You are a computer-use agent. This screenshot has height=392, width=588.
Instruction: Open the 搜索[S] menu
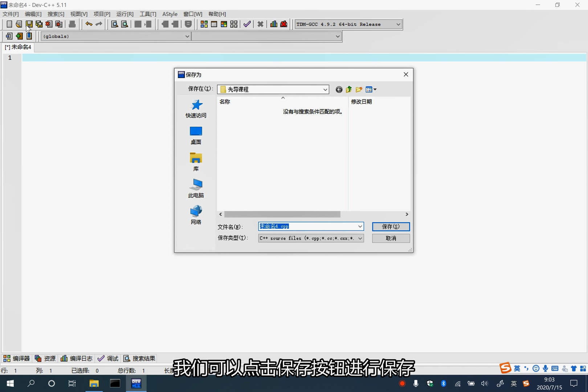click(x=56, y=14)
